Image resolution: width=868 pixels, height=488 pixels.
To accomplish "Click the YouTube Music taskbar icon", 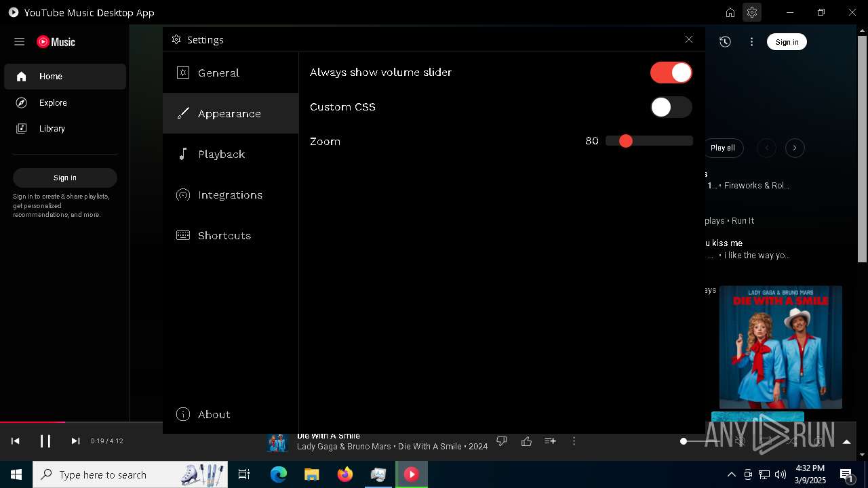I will [x=412, y=474].
